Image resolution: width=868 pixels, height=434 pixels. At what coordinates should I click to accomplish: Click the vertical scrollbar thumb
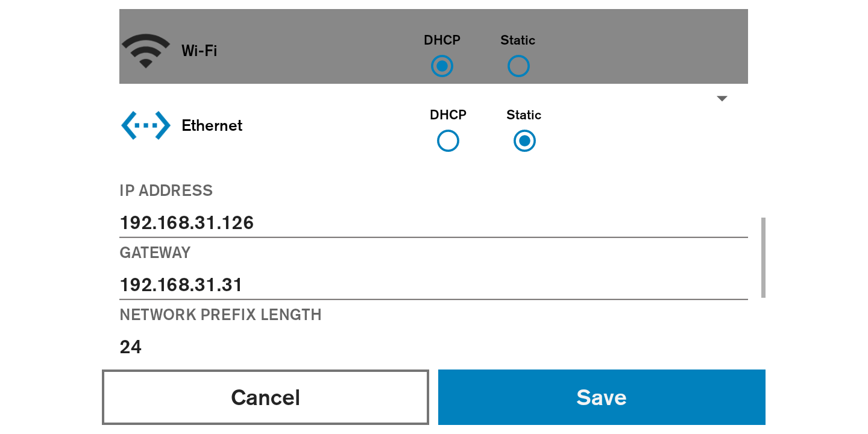click(x=764, y=257)
